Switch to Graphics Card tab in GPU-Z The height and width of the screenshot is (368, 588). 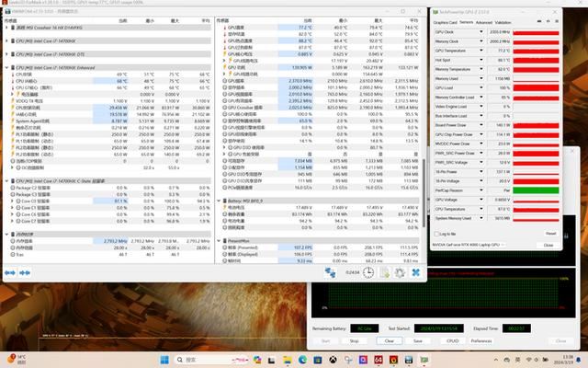(445, 22)
